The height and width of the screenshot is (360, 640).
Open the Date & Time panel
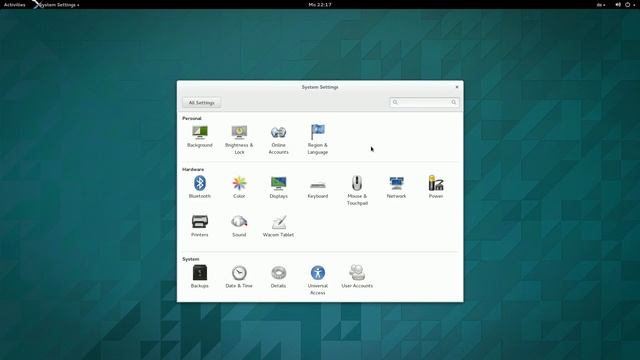239,277
